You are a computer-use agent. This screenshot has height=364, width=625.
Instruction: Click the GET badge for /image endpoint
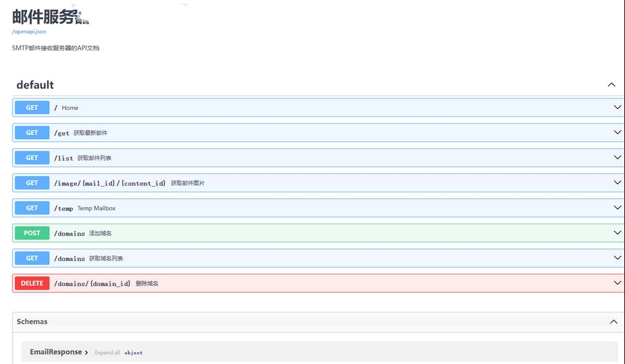(x=32, y=183)
